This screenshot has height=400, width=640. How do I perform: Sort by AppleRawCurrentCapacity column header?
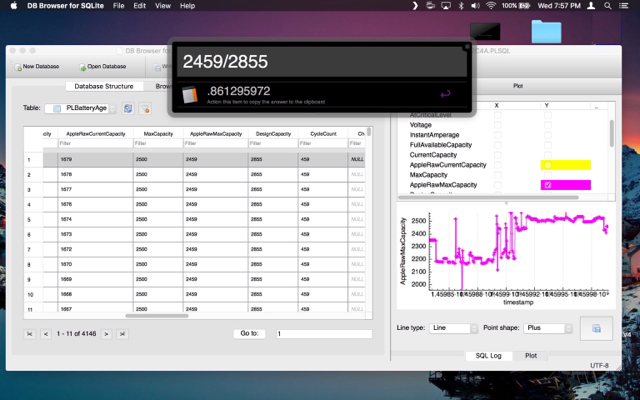point(96,134)
